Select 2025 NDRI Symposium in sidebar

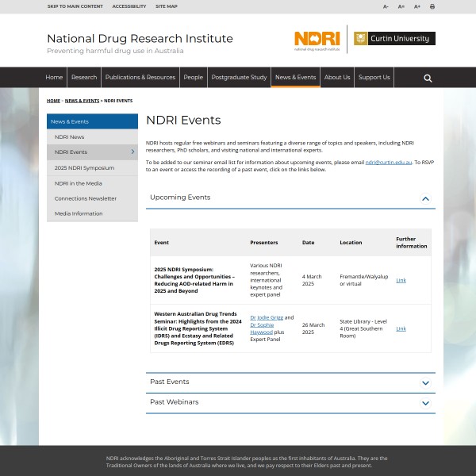[84, 167]
